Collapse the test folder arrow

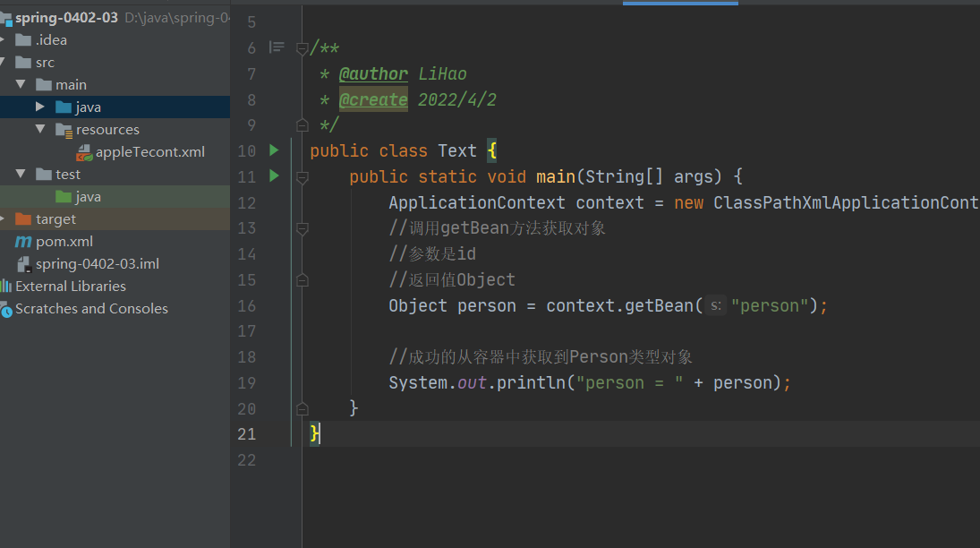click(x=21, y=174)
